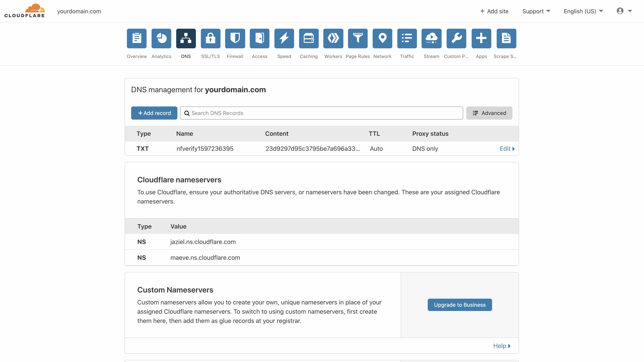
Task: Open the user account avatar menu
Action: [624, 11]
